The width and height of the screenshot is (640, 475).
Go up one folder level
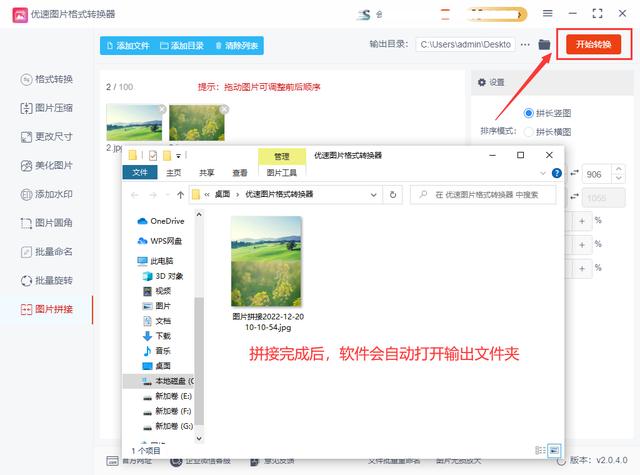[x=180, y=195]
